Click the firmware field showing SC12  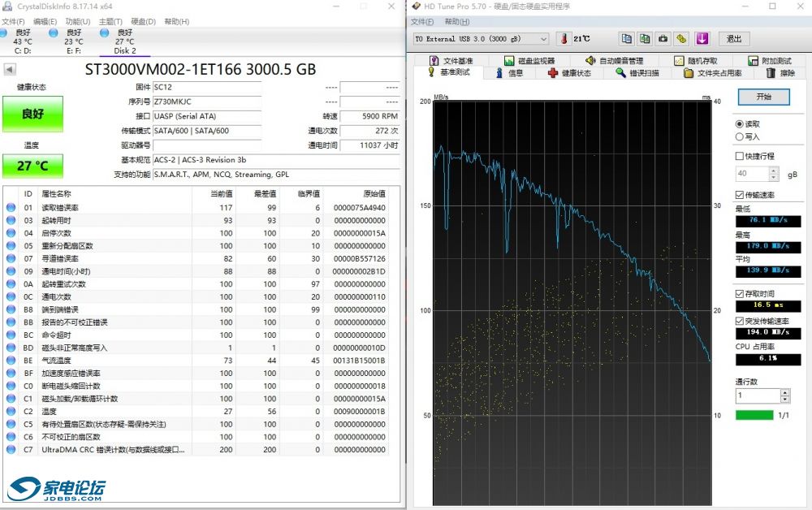point(207,88)
